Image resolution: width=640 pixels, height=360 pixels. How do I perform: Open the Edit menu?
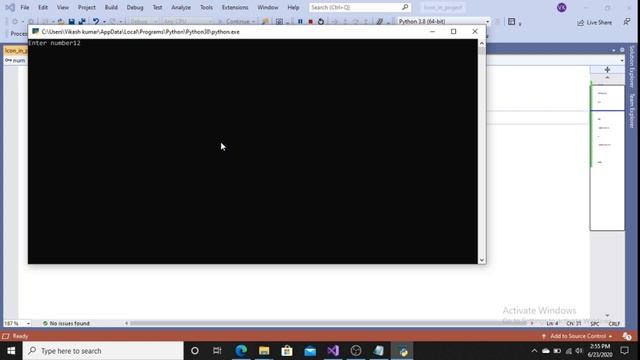tap(43, 7)
